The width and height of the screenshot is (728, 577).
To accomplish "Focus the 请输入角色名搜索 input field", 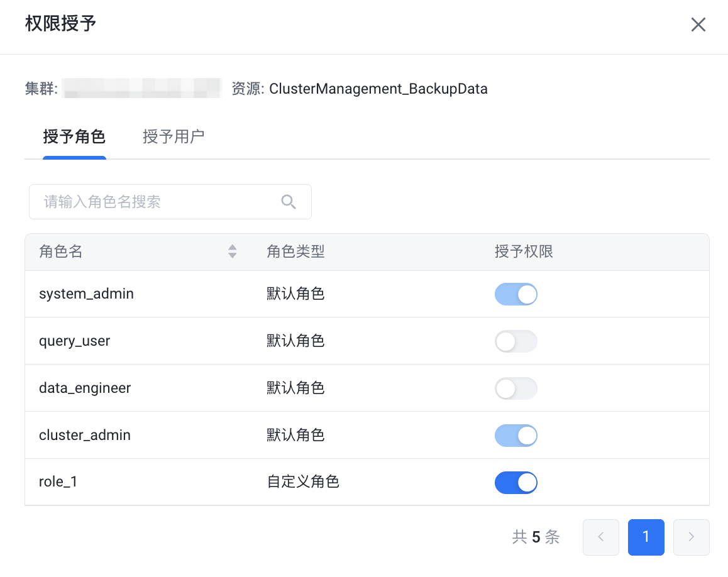I will 157,202.
